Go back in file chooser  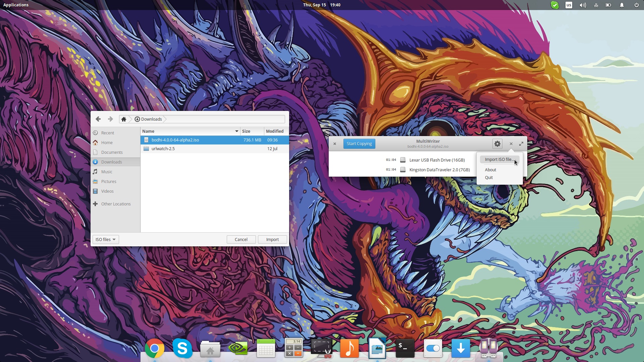[98, 119]
